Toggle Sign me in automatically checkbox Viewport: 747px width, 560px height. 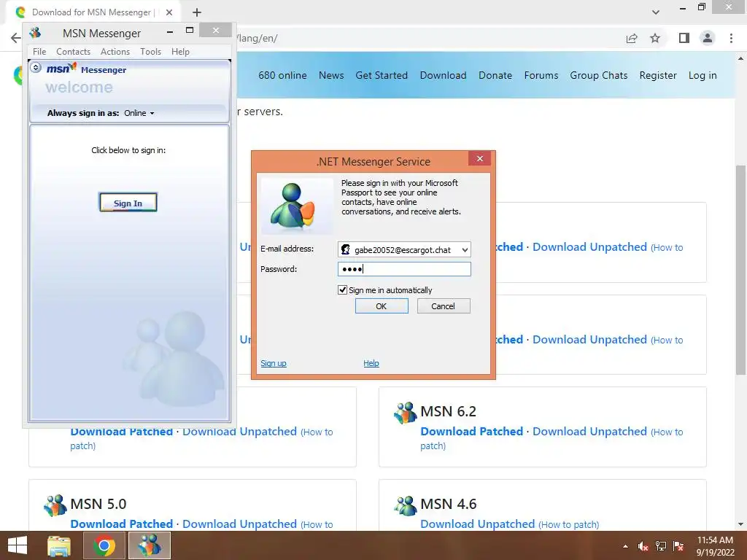(x=342, y=289)
